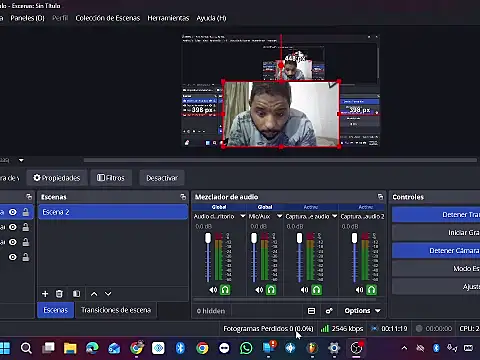Undock the Mezclador de audio panel pop-out icon
480x360 pixels.
380,197
